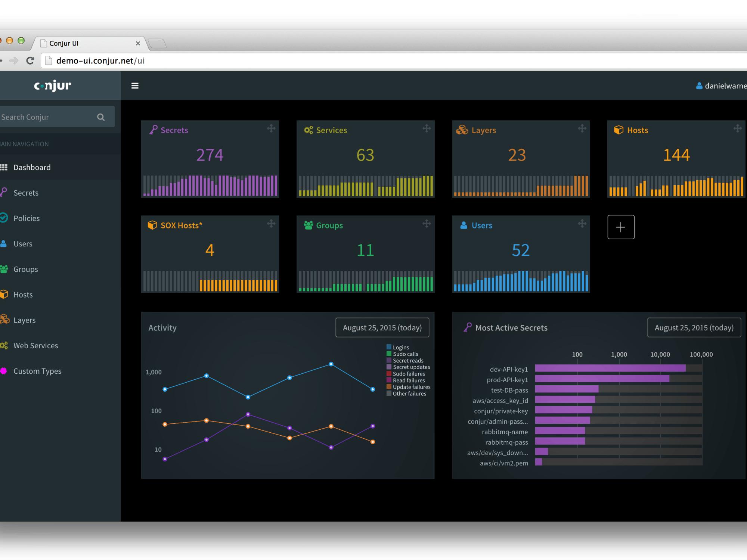Click the gears icon on Services widget
Image resolution: width=747 pixels, height=560 pixels.
pos(308,130)
